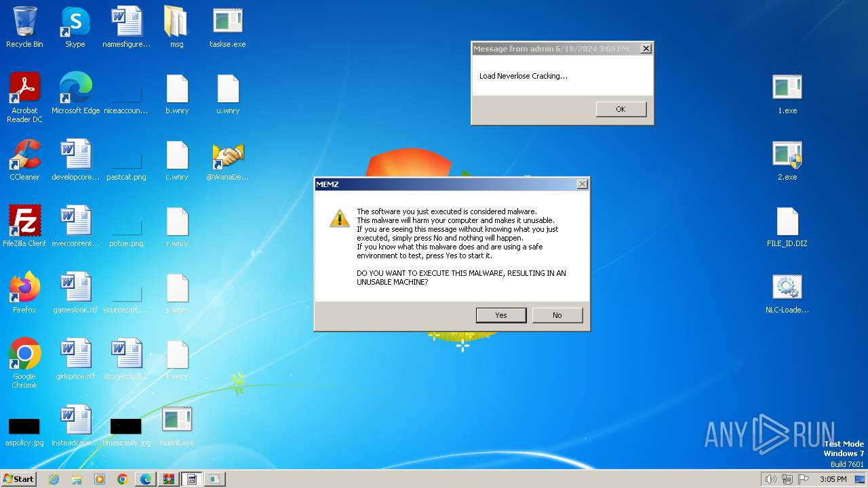Launch Internet Explorer from the taskbar
Viewport: 868px width, 488px height.
point(54,479)
